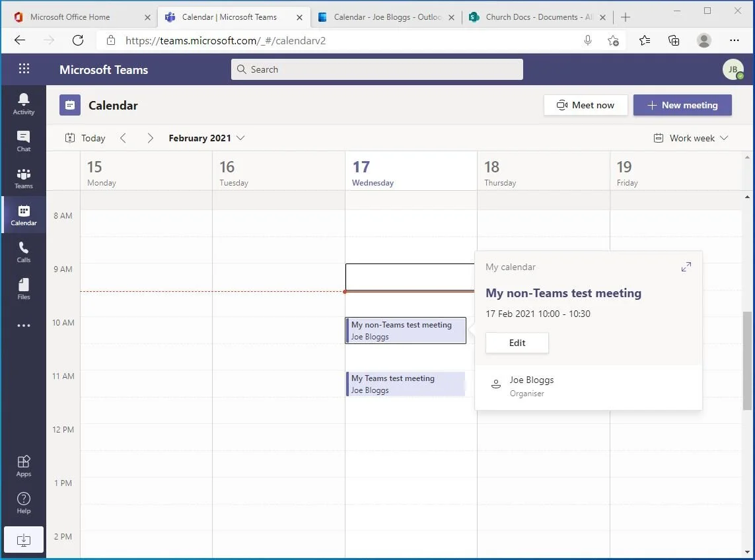Open Files in the Teams sidebar
755x560 pixels.
tap(24, 289)
